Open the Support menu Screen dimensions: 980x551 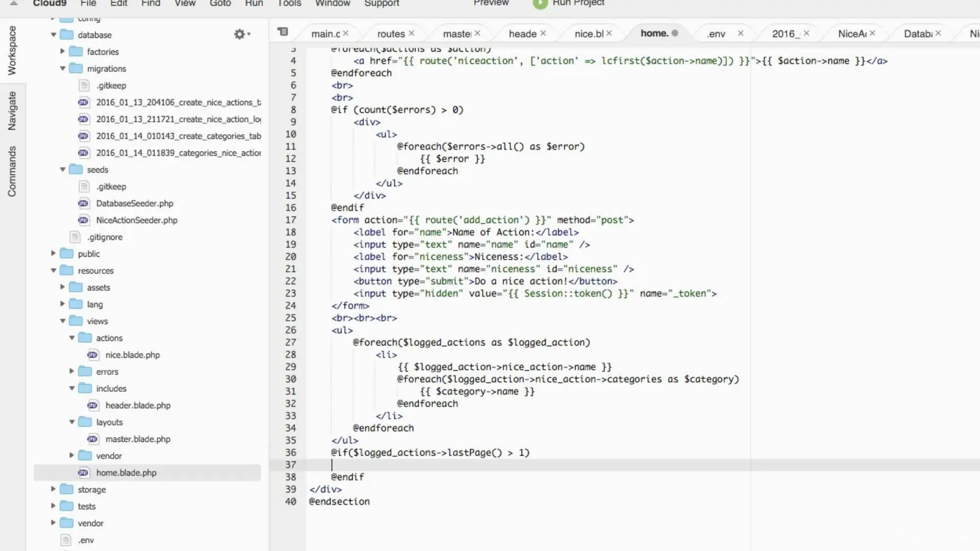pos(382,4)
